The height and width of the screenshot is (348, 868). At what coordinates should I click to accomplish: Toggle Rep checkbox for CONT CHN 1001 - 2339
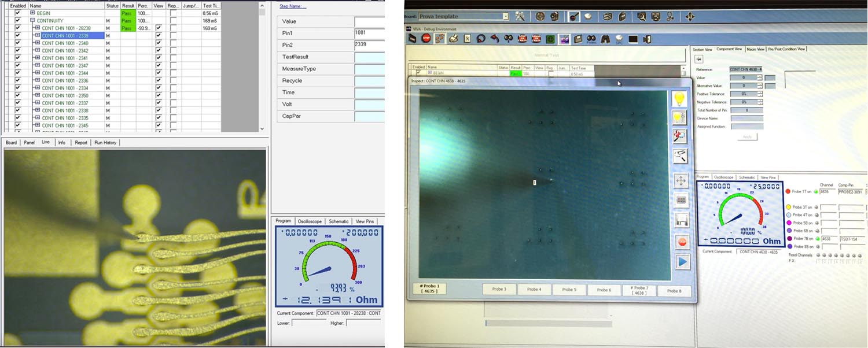174,35
